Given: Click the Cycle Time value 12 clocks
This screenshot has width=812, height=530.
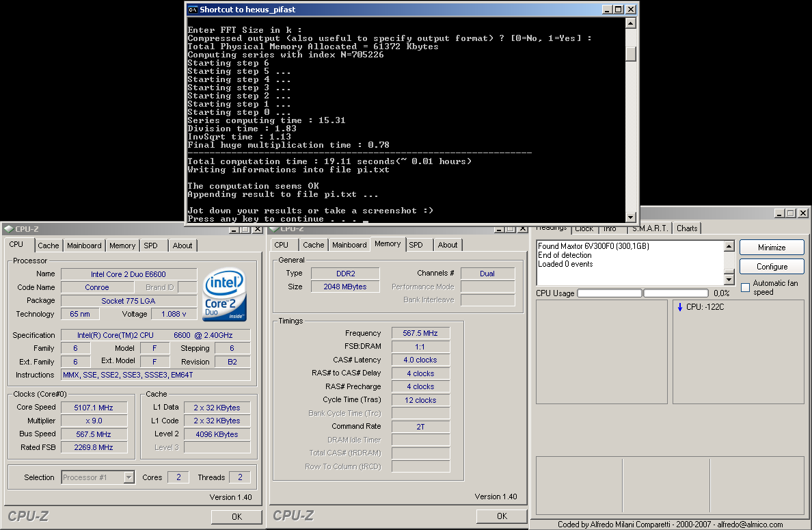Looking at the screenshot, I should (x=420, y=400).
